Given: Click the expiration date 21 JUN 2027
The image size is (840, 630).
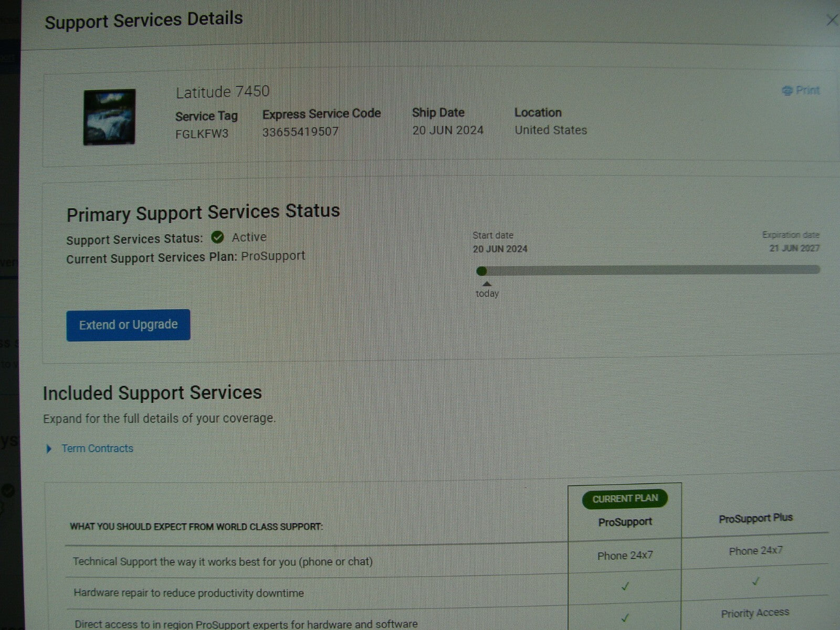Looking at the screenshot, I should [x=794, y=248].
